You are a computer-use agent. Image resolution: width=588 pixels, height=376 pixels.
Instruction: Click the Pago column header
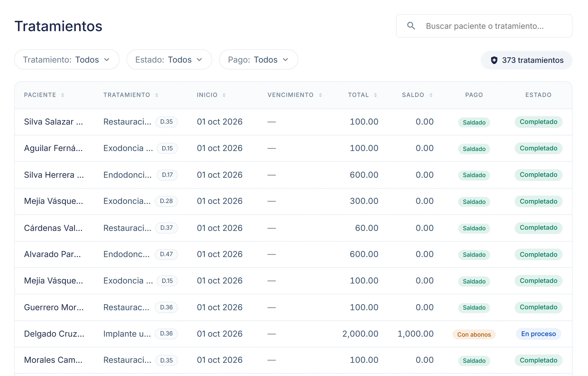tap(474, 95)
